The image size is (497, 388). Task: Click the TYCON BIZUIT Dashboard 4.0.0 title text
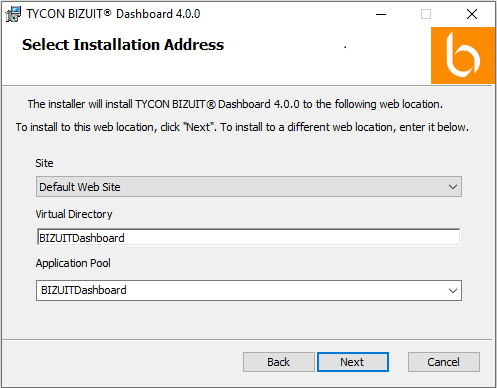point(113,14)
